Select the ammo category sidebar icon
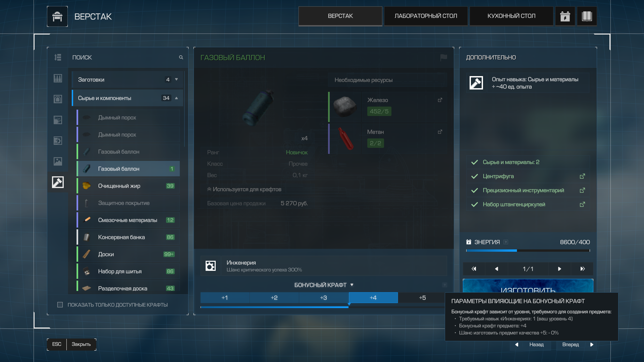 click(58, 78)
